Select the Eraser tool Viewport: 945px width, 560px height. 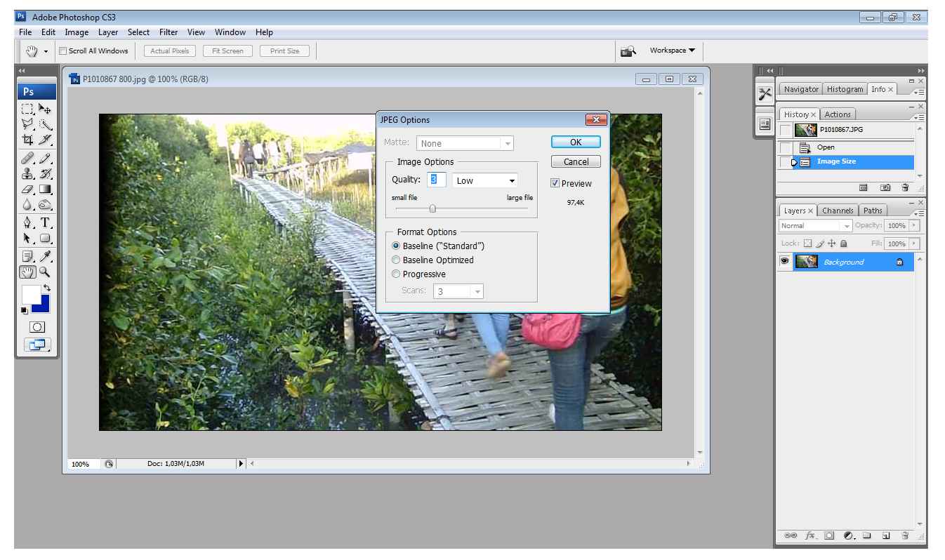pyautogui.click(x=27, y=189)
